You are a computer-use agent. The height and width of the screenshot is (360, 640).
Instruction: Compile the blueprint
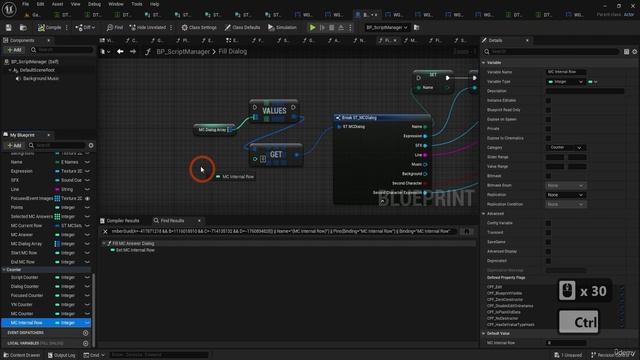pos(49,27)
